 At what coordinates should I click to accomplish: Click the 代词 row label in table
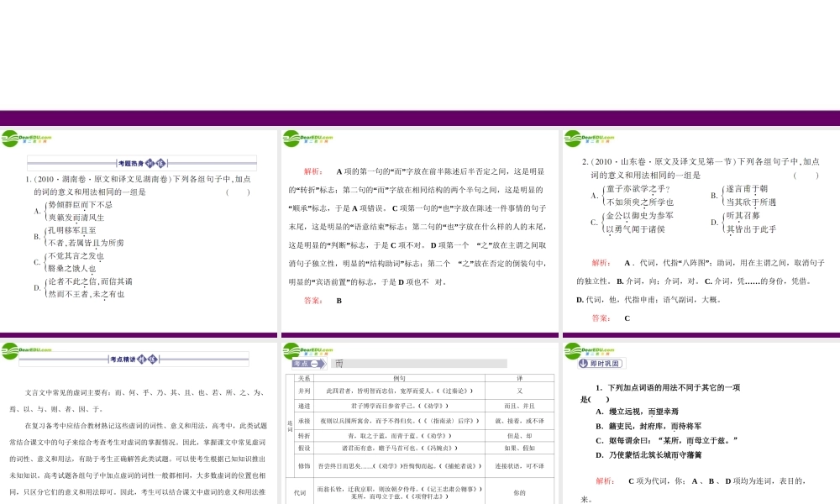[300, 492]
